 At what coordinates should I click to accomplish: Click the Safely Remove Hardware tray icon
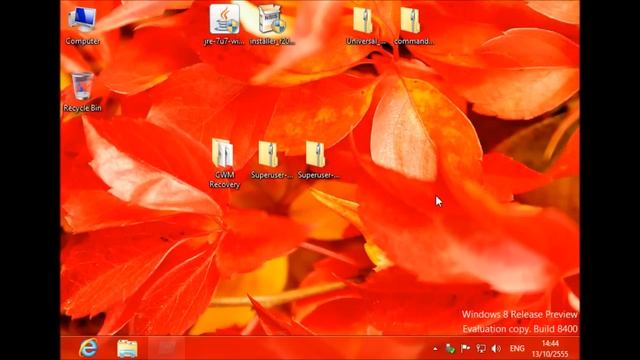450,349
